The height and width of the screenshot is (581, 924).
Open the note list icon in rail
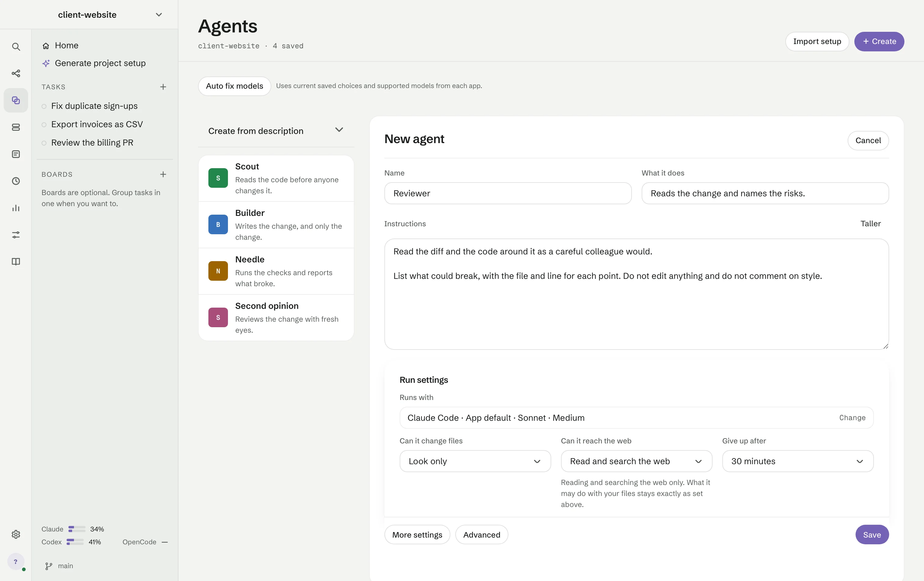tap(16, 154)
